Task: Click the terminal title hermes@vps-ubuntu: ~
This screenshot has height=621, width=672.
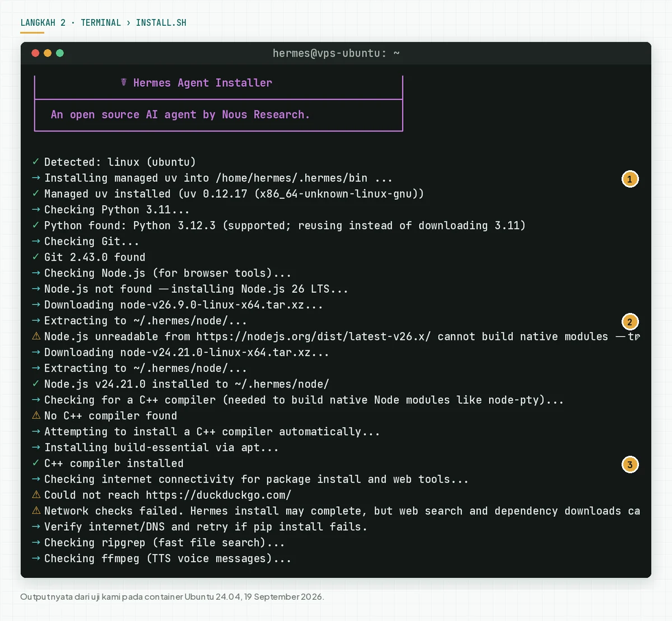Action: pyautogui.click(x=336, y=53)
